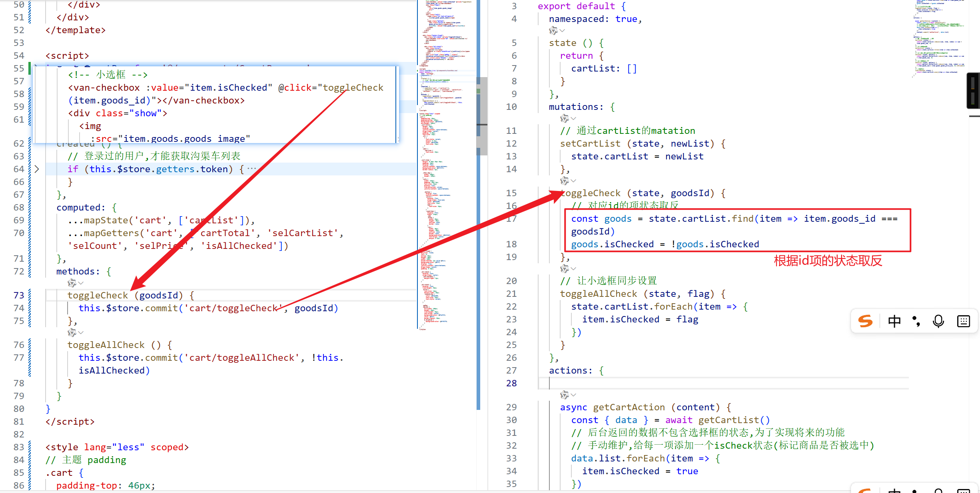Click AI assistant icon above getCartAction
Viewport: 980px width, 493px height.
(564, 395)
